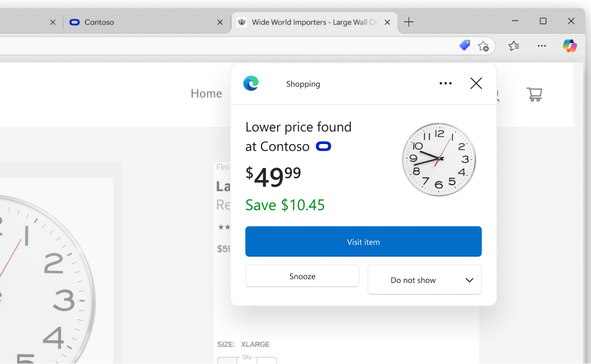Snooze the lower price notification

(x=302, y=276)
